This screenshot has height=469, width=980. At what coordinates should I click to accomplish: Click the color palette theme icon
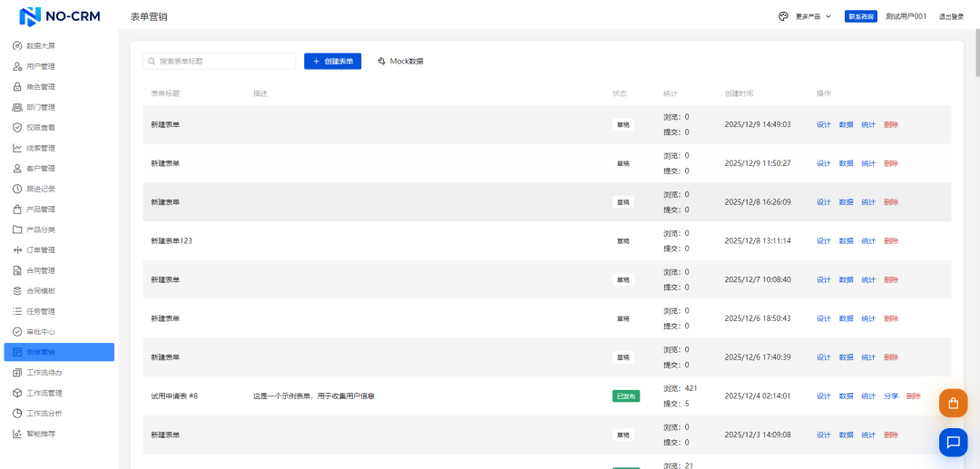point(783,16)
